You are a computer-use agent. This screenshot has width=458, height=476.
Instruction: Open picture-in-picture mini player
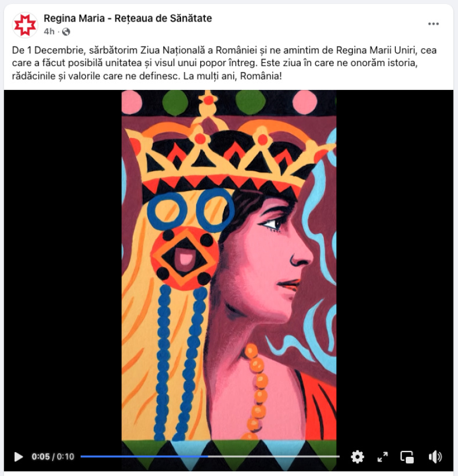pyautogui.click(x=407, y=457)
